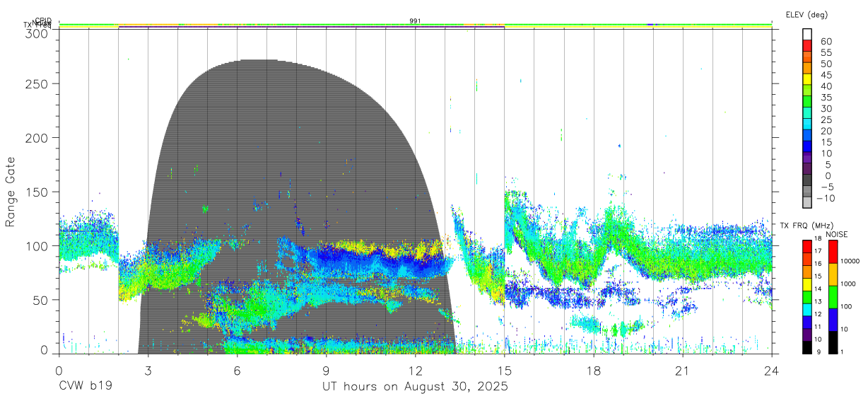Click the 'CVW b19' radar label
Image resolution: width=868 pixels, height=401 pixels.
[x=86, y=387]
